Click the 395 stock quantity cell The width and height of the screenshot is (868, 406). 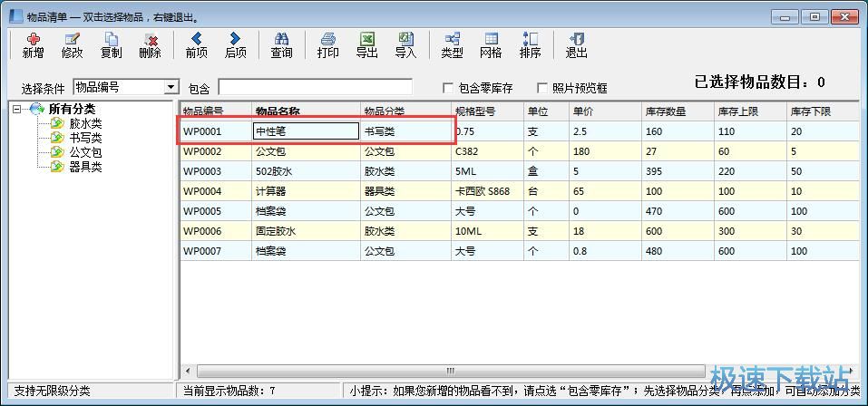coord(678,171)
